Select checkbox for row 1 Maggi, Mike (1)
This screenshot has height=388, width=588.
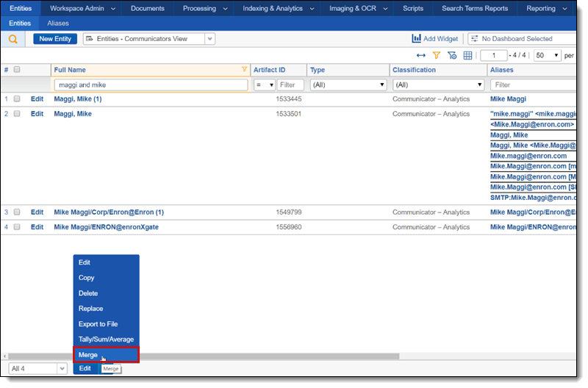(x=17, y=98)
